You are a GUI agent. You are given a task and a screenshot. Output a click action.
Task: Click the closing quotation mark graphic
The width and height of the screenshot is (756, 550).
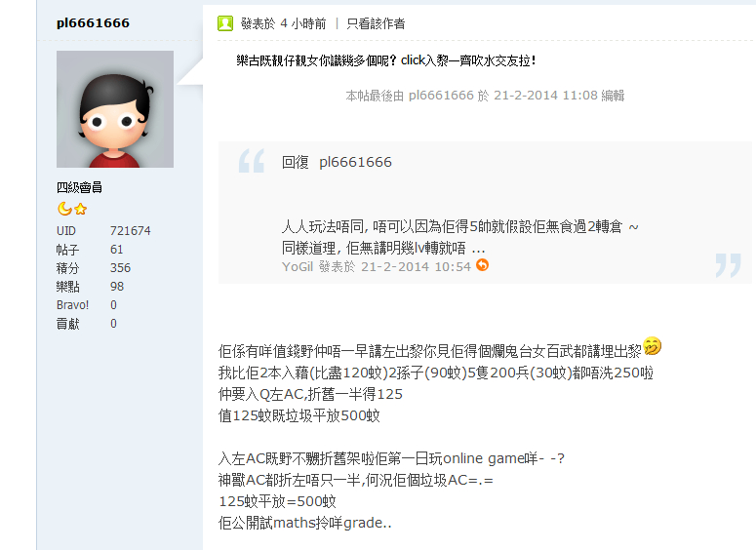coord(728,265)
